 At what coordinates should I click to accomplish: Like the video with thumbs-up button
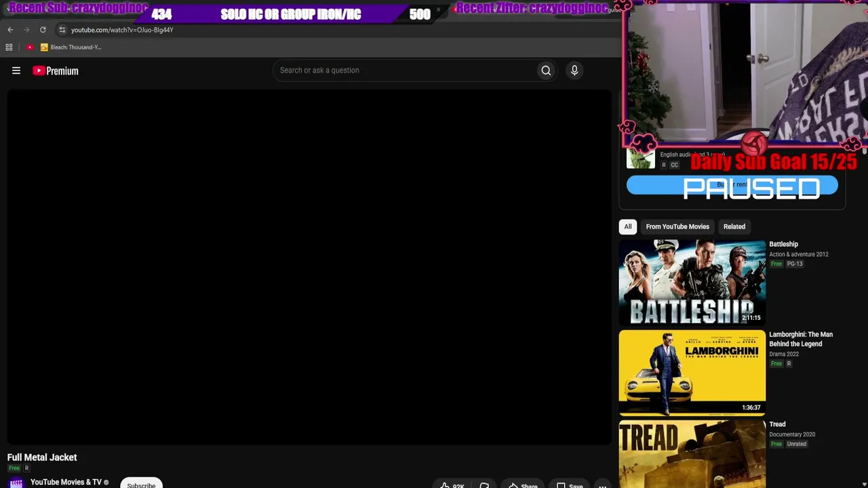click(452, 485)
